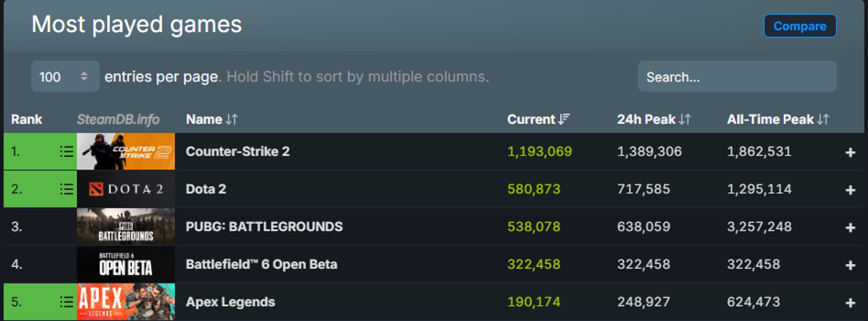Click the Rank column header
The image size is (868, 321).
[27, 119]
